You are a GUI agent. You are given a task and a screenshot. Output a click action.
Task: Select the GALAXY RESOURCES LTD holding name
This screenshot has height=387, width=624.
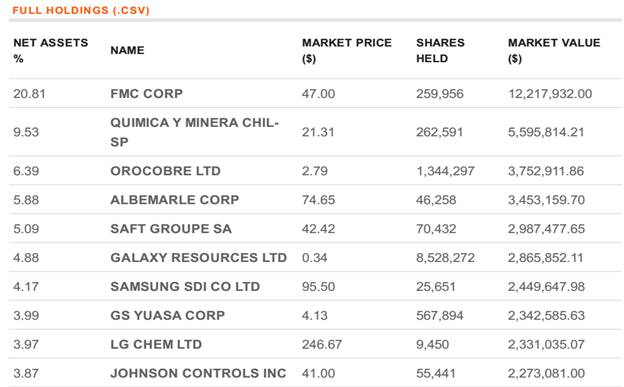[199, 258]
